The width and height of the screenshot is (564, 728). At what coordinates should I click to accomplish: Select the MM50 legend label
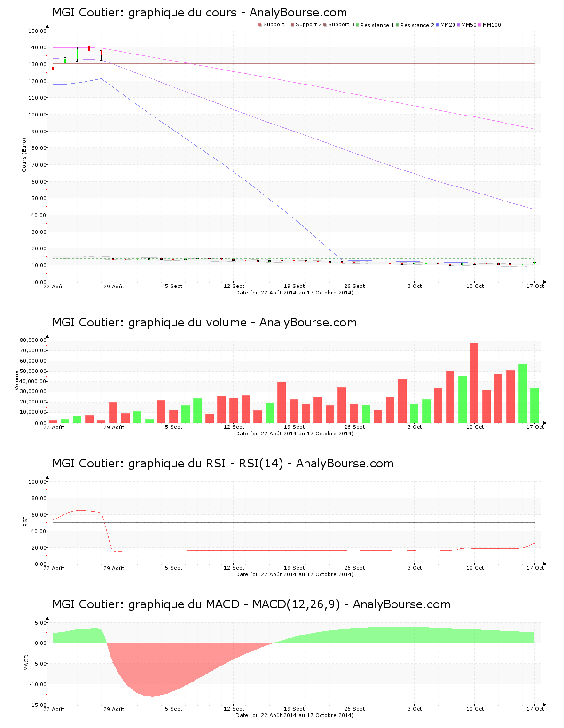469,25
